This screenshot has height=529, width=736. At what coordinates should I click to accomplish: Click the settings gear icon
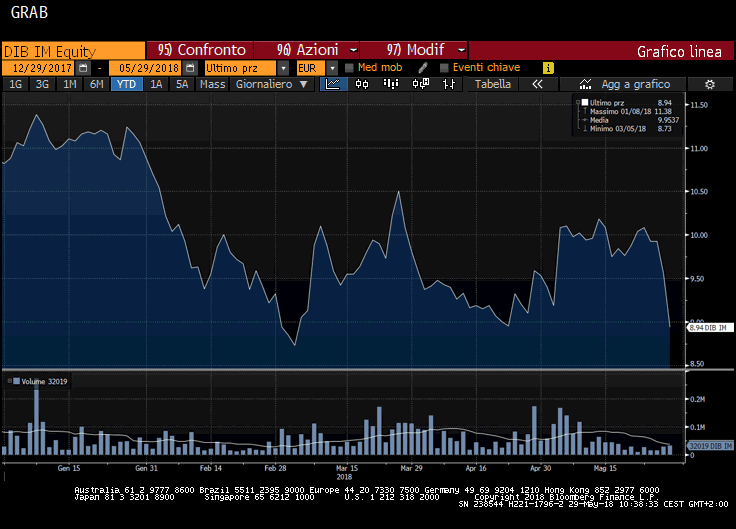pyautogui.click(x=709, y=85)
